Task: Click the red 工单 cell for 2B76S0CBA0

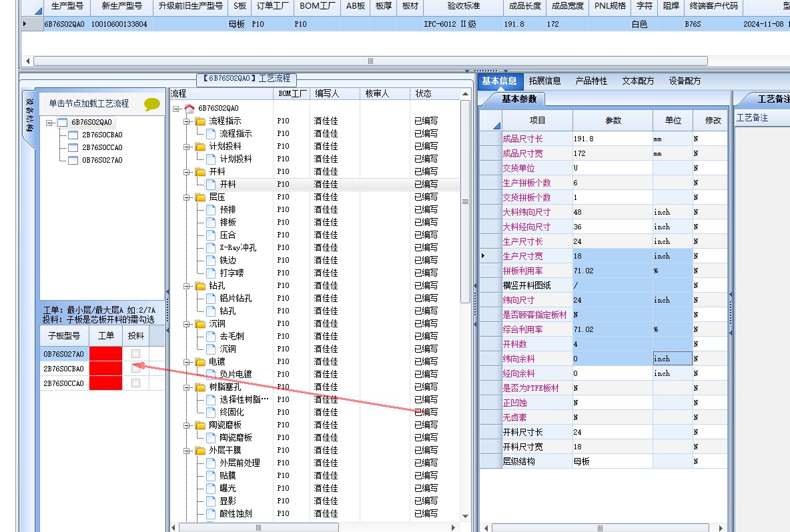Action: (x=106, y=369)
